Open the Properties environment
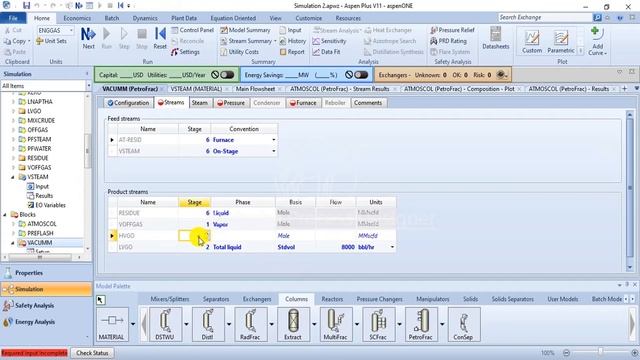 (47, 273)
